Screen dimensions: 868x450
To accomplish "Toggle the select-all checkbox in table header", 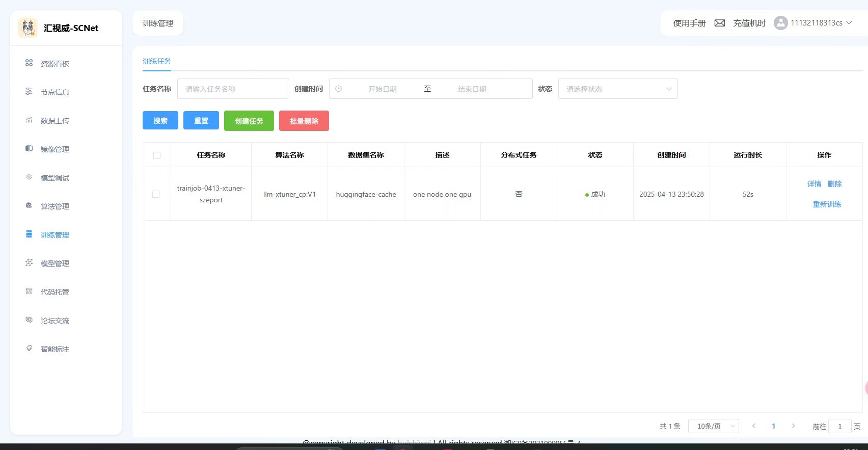I will click(x=157, y=155).
